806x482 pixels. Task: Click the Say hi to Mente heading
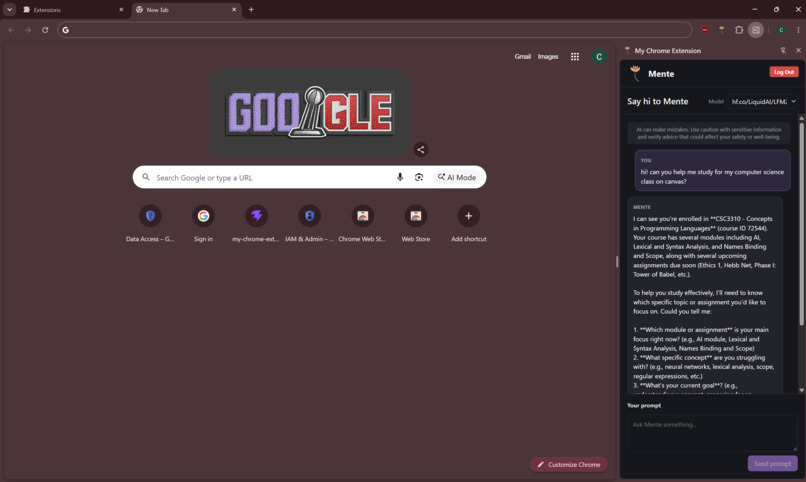(657, 101)
